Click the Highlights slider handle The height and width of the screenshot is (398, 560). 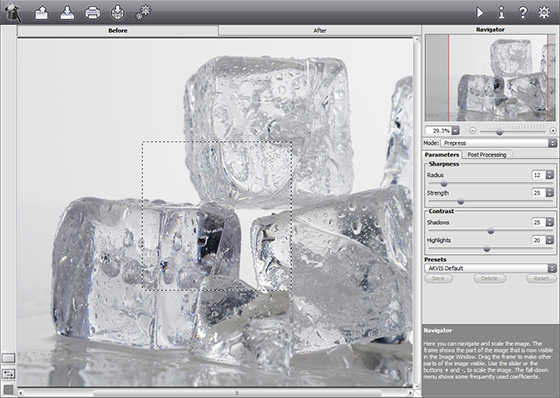(x=486, y=249)
